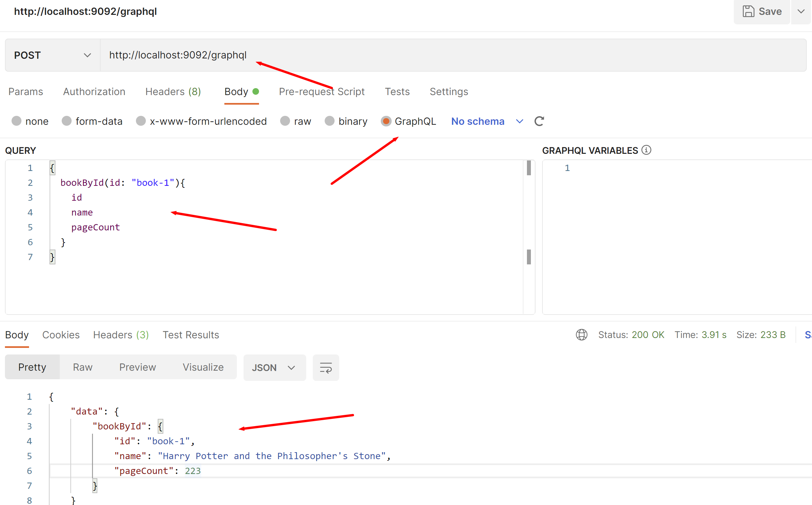Screen dimensions: 812x505
Task: Click the pageCount field in query editor
Action: coord(95,227)
